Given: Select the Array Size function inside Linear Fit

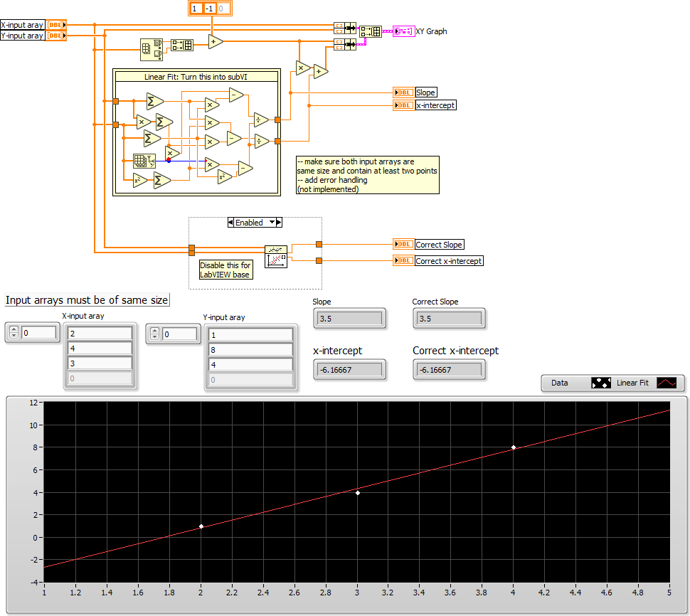Looking at the screenshot, I should (x=144, y=161).
